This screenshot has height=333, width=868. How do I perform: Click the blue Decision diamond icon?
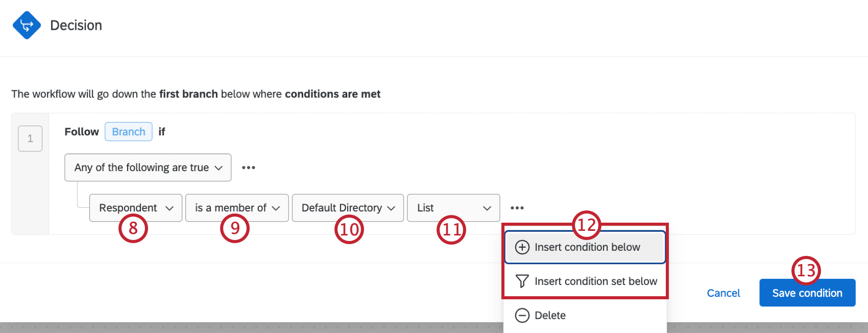[x=28, y=24]
